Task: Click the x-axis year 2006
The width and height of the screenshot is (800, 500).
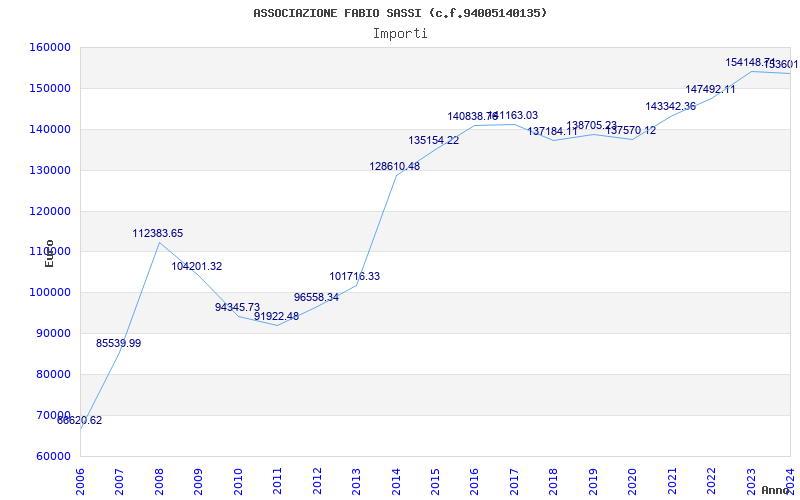Action: tap(80, 482)
